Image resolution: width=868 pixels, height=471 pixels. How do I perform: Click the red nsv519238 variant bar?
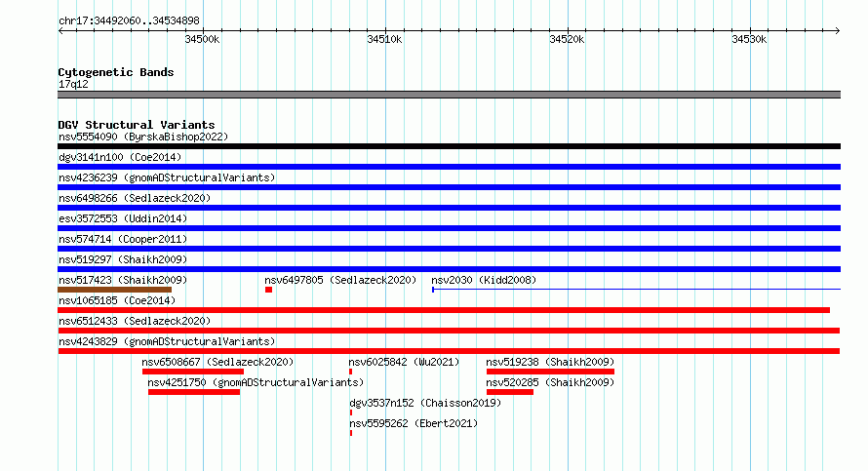click(x=550, y=372)
